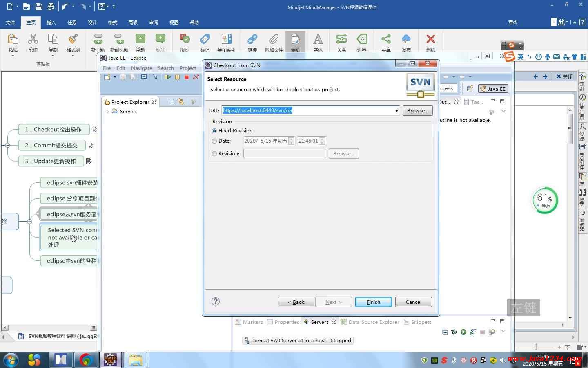Click the Tags (标记) icon
The width and height of the screenshot is (588, 368).
pyautogui.click(x=205, y=39)
